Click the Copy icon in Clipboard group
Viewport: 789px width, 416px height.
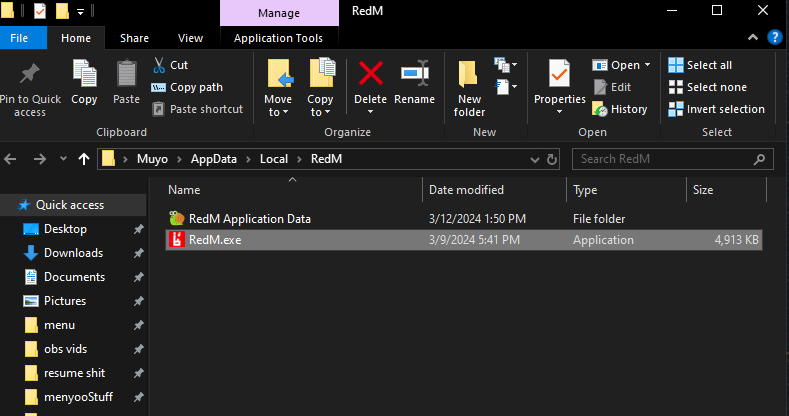(84, 74)
